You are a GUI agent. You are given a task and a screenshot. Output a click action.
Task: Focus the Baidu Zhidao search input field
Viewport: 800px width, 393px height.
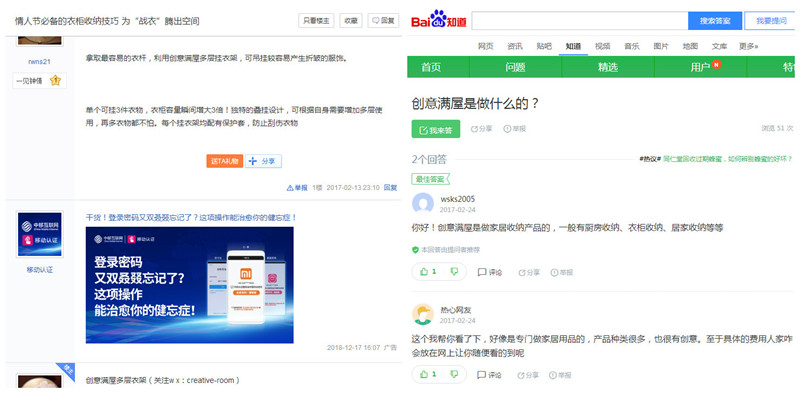tap(580, 21)
